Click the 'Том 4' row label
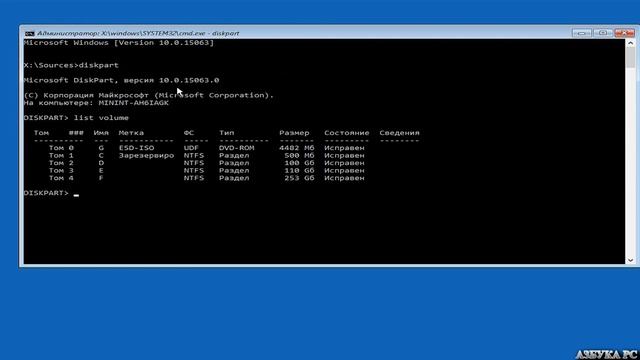This screenshot has height=360, width=640. point(61,178)
